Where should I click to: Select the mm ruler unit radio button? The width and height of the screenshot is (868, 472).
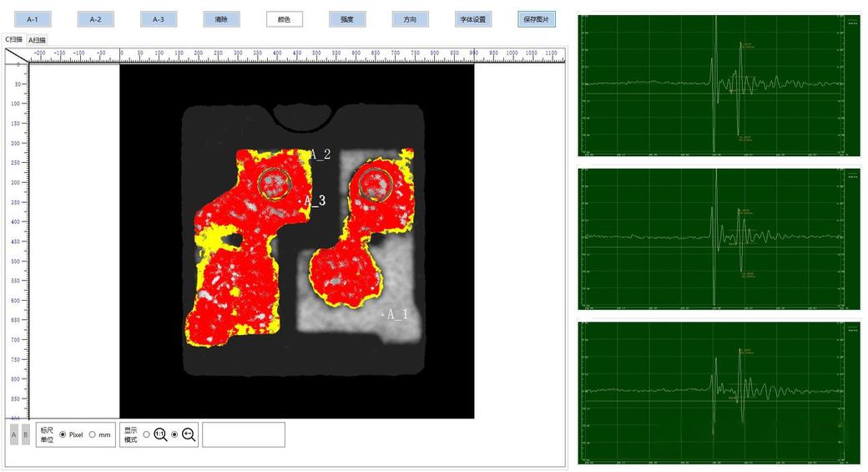coord(93,434)
